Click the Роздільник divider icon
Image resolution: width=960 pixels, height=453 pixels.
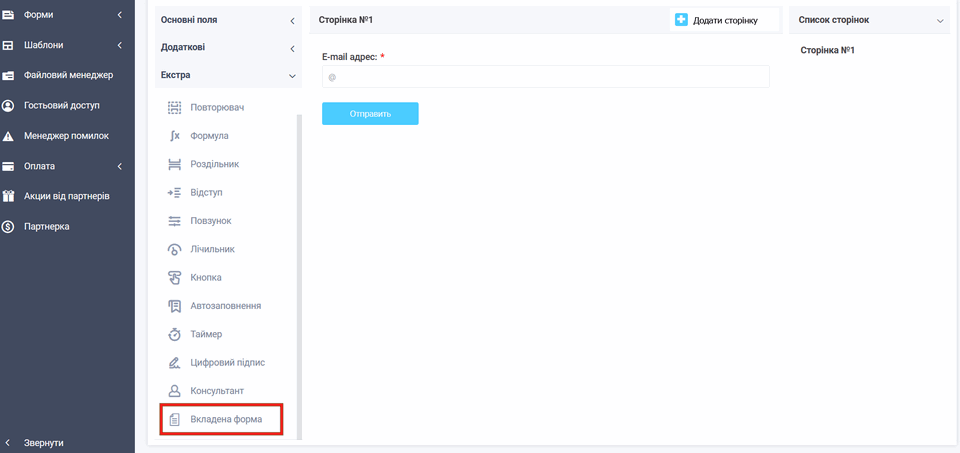click(174, 164)
